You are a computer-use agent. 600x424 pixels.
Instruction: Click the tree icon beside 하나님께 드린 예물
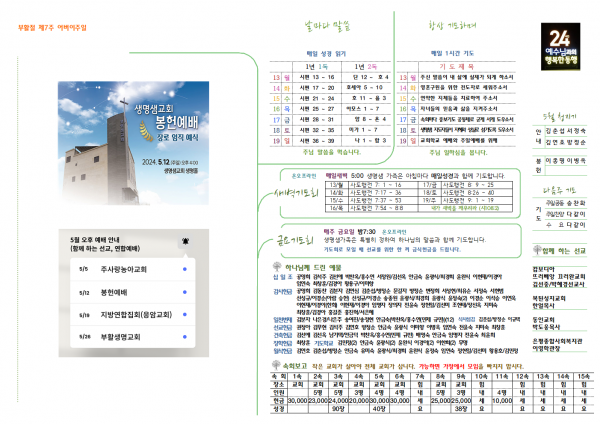pyautogui.click(x=277, y=266)
